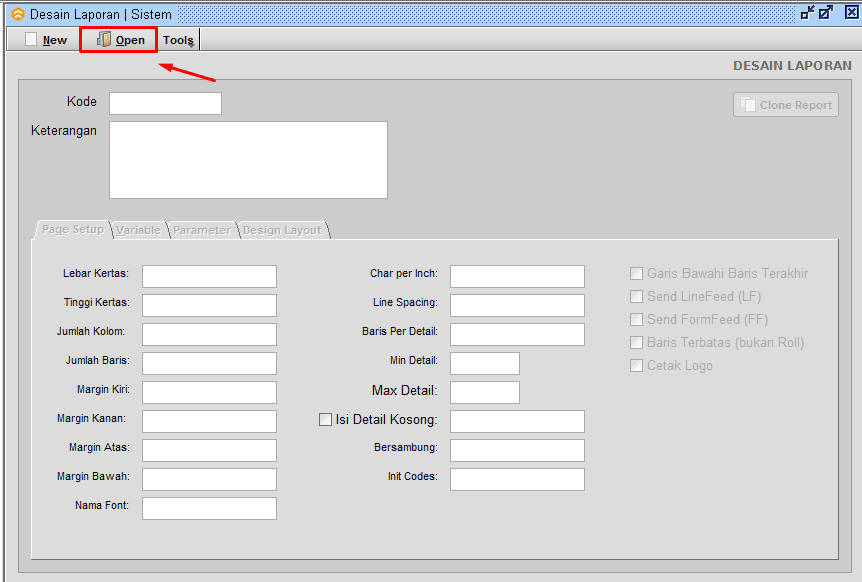Click the Open toolbar button

120,40
